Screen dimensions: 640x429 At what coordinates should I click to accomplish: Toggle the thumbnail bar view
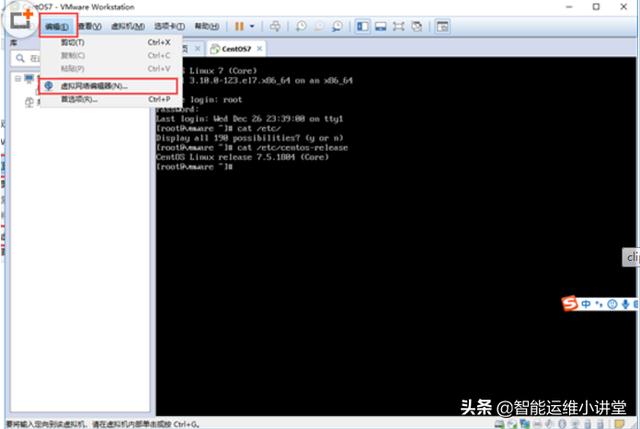(x=381, y=27)
